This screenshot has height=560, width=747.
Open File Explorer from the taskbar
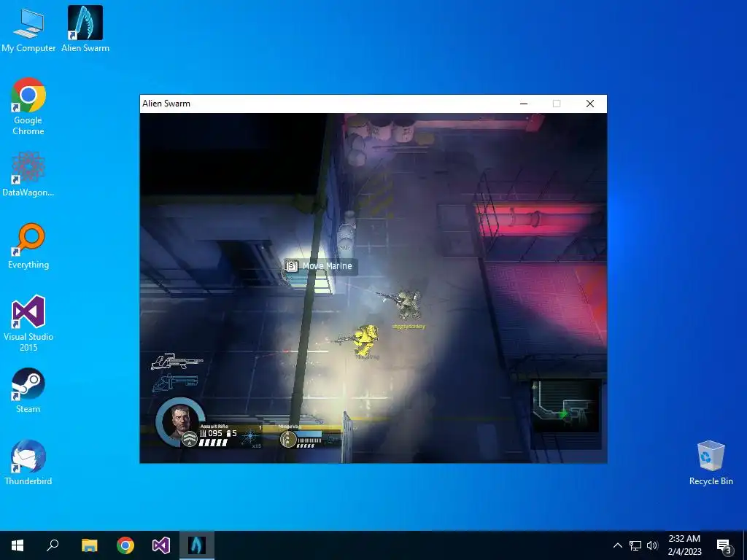point(89,545)
